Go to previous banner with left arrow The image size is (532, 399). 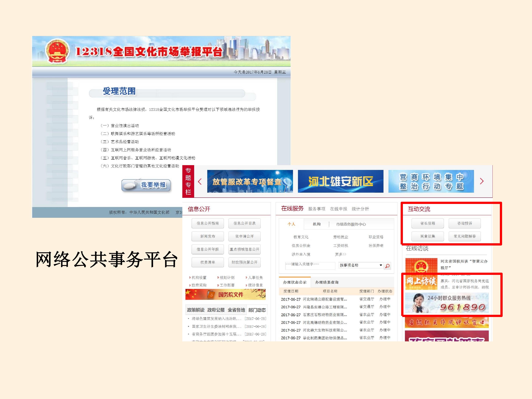coord(200,181)
